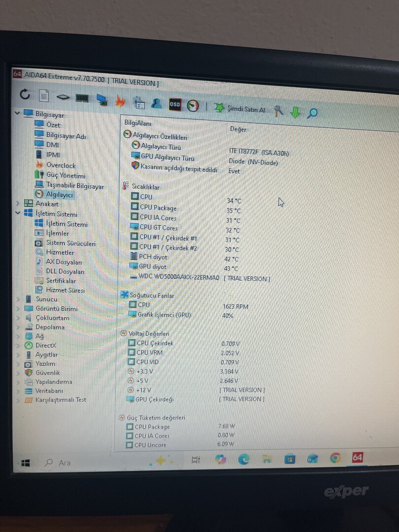This screenshot has height=532, width=399.
Task: Open the Report page icon in toolbar
Action: point(44,96)
